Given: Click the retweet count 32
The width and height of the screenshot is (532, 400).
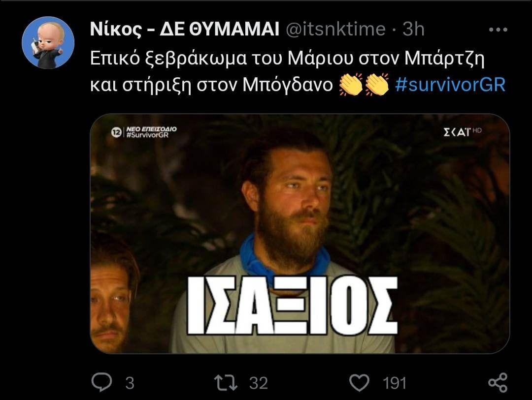Looking at the screenshot, I should point(259,383).
